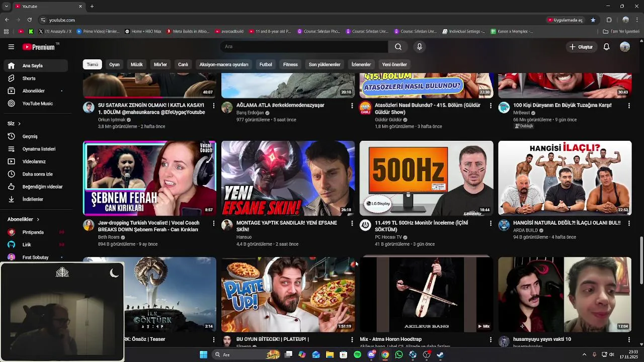Image resolution: width=644 pixels, height=362 pixels.
Task: Open the HANGİSİ İLAÇLI thumbnail
Action: point(565,178)
